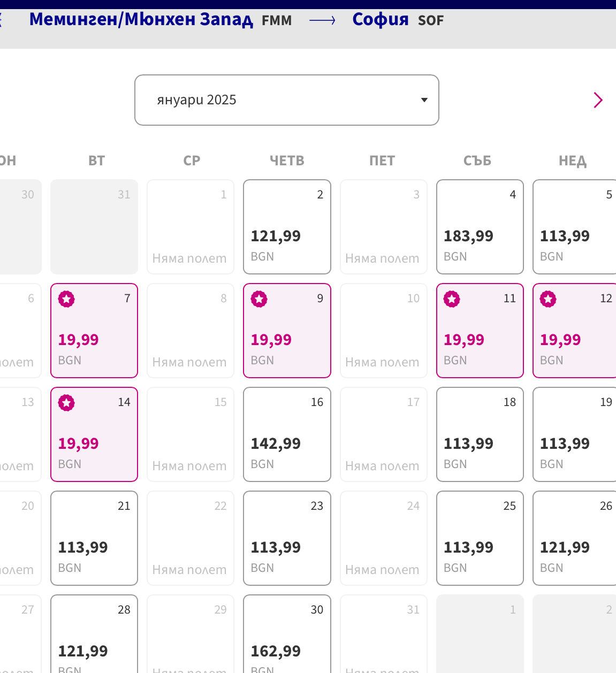Click the route arrow between FMM and SOF
The width and height of the screenshot is (616, 673).
(x=322, y=20)
